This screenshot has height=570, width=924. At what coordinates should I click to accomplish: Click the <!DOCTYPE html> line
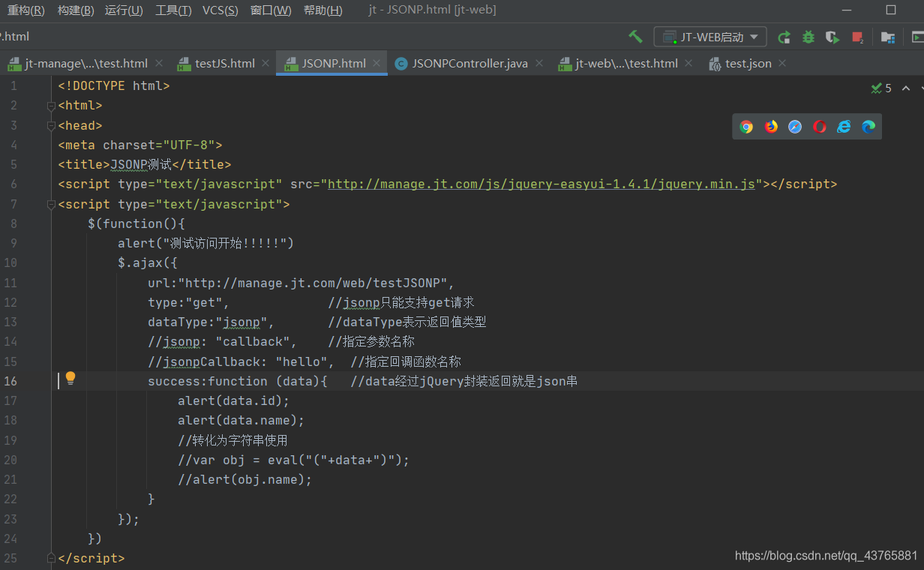click(x=114, y=86)
